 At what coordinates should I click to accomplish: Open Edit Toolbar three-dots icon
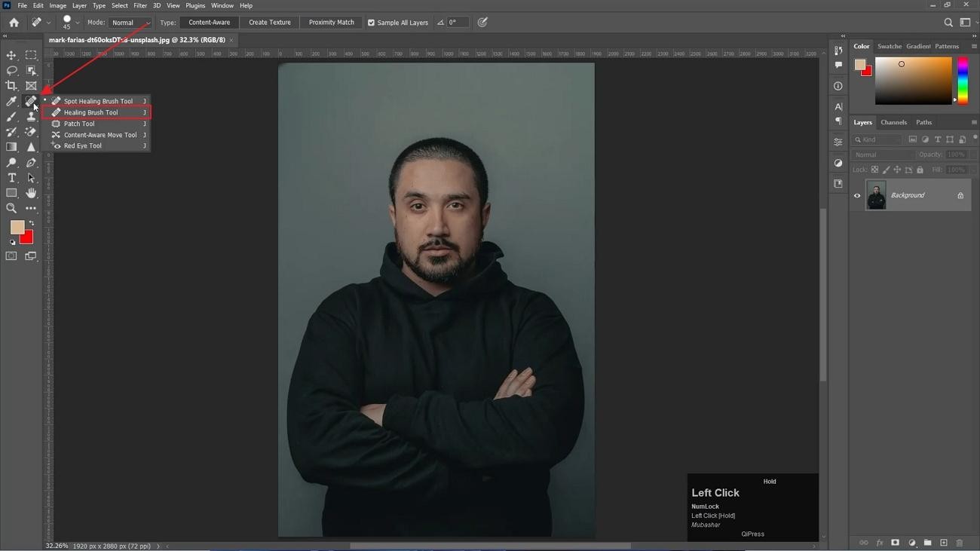tap(31, 208)
